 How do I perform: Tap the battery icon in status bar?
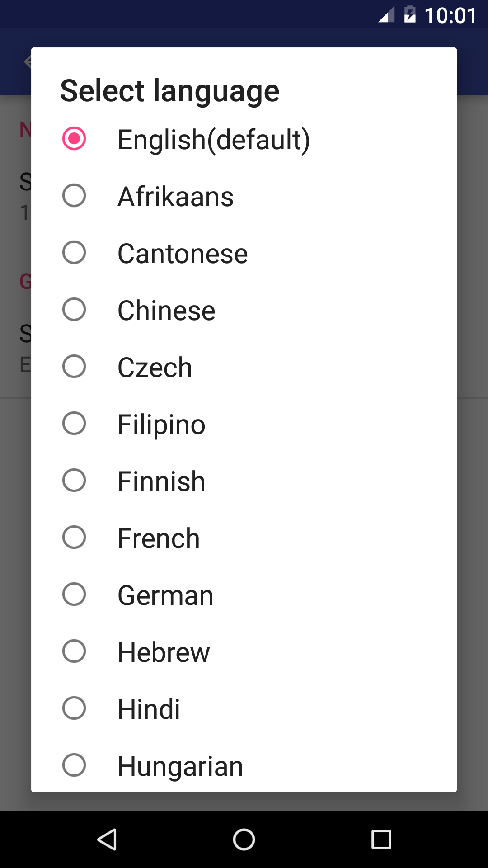pyautogui.click(x=410, y=14)
